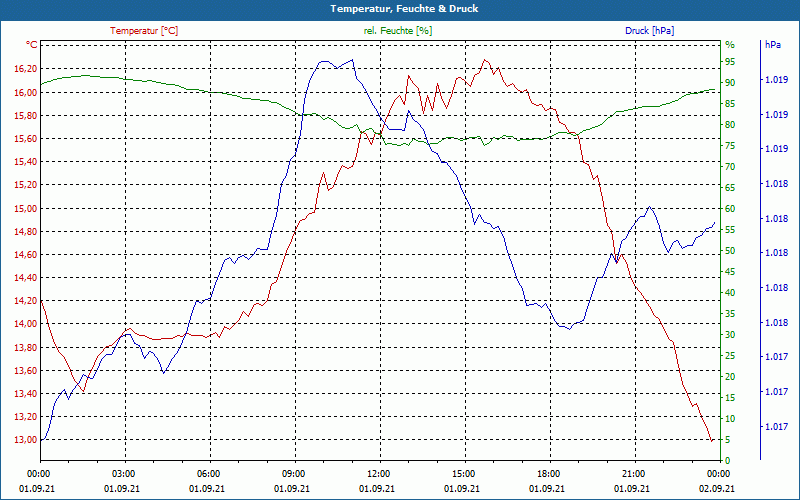The image size is (800, 500).
Task: Click the 15:00 time axis label
Action: pyautogui.click(x=462, y=474)
